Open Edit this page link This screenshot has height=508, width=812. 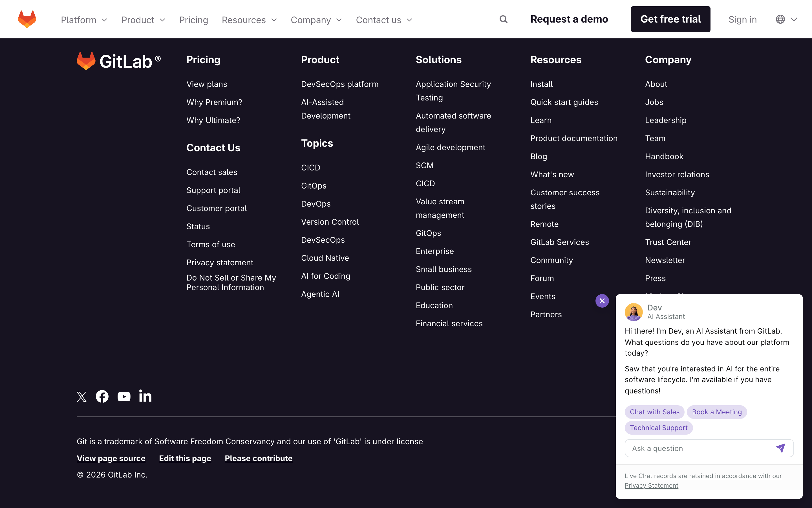185,458
